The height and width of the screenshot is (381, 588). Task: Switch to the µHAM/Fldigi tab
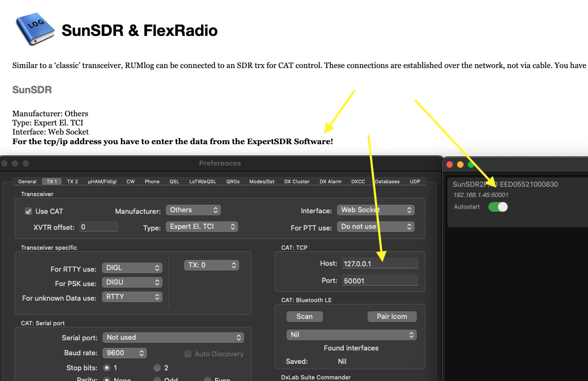102,181
